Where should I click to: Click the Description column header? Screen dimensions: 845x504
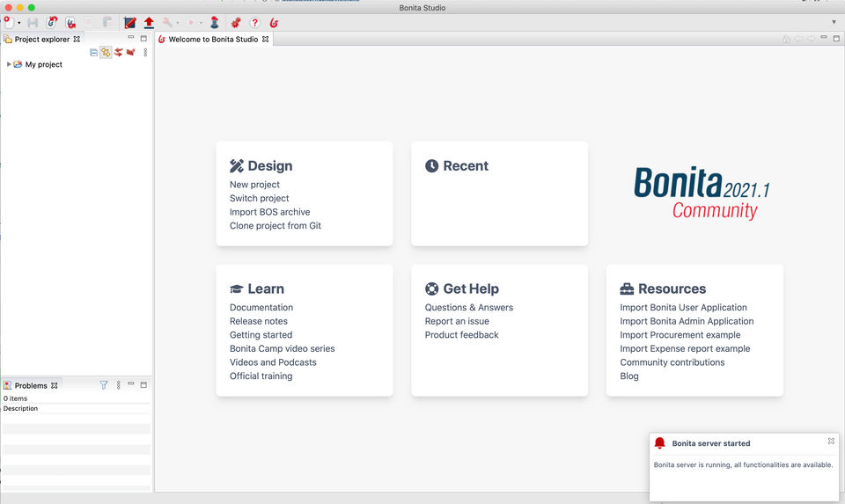(x=76, y=408)
